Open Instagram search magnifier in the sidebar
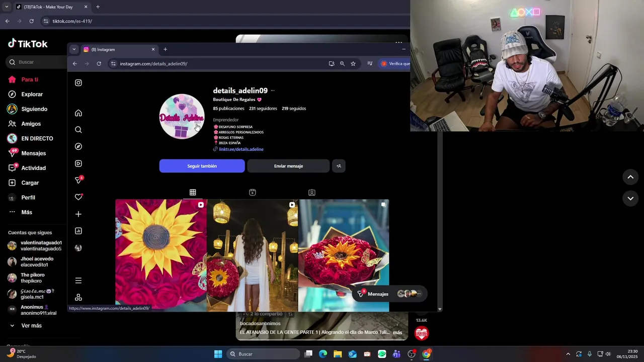Image resolution: width=644 pixels, height=362 pixels. (78, 130)
